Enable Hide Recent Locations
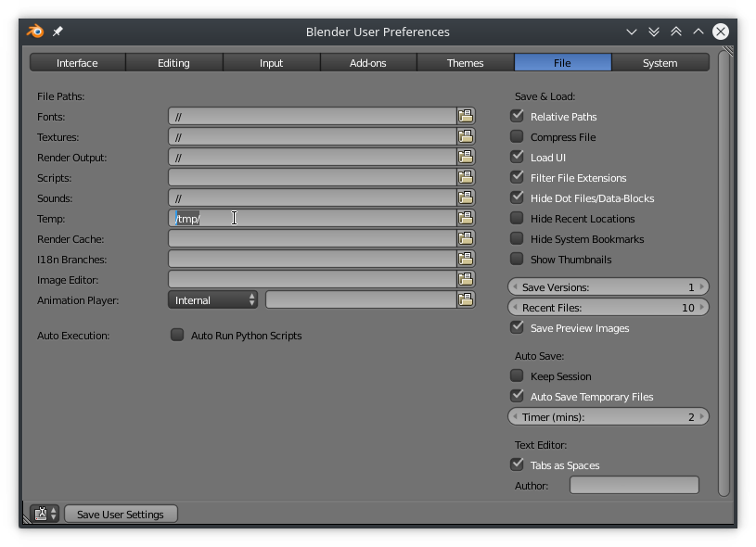Screen dimensions: 756x547 click(517, 218)
